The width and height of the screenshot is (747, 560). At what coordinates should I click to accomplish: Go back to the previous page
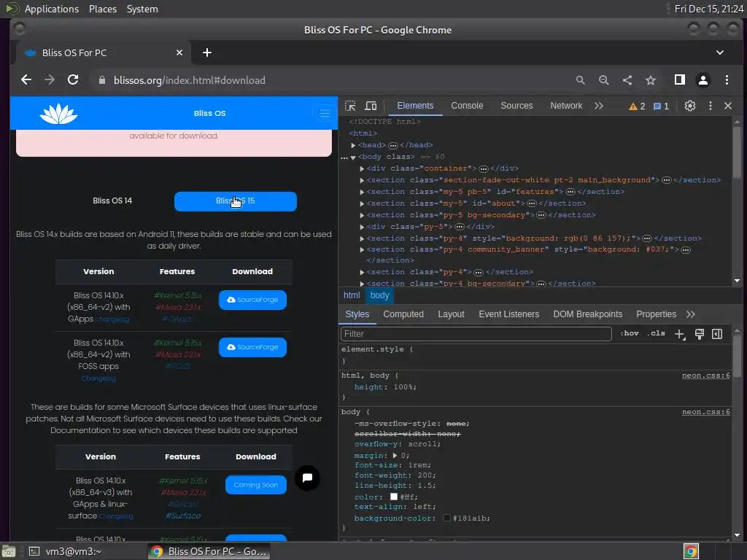(x=26, y=80)
